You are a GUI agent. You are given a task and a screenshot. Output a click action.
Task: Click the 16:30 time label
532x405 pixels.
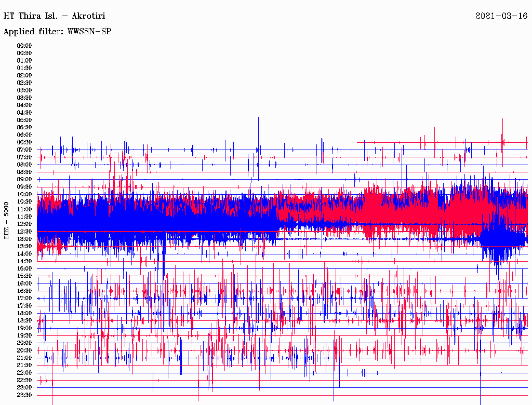tap(24, 291)
